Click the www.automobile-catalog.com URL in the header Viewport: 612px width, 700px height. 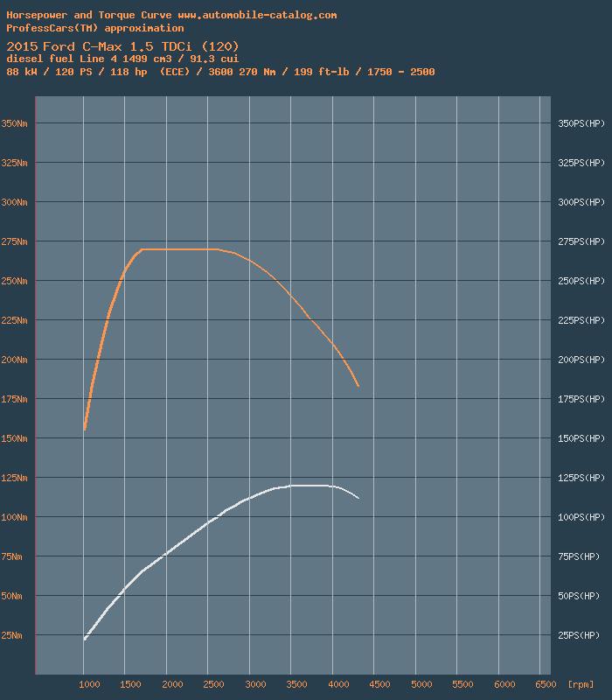coord(257,15)
